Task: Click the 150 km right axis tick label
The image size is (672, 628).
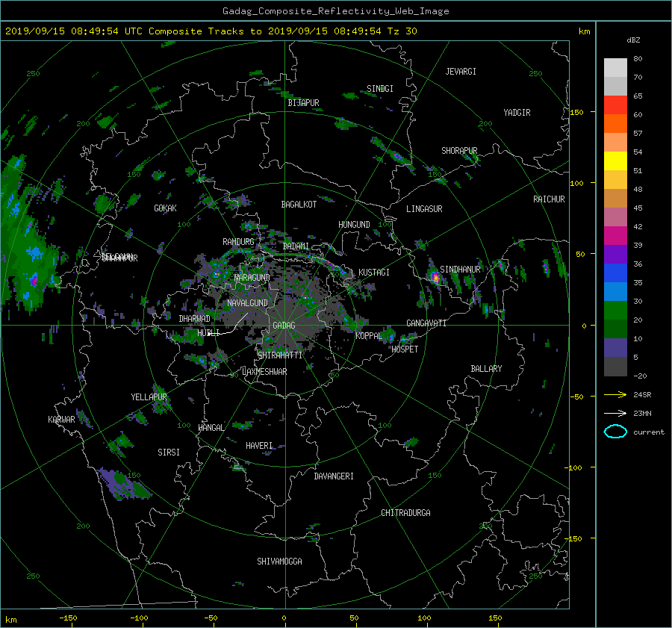Action: (576, 112)
